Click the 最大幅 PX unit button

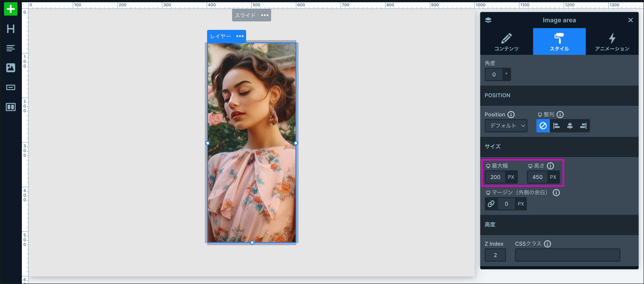click(511, 177)
